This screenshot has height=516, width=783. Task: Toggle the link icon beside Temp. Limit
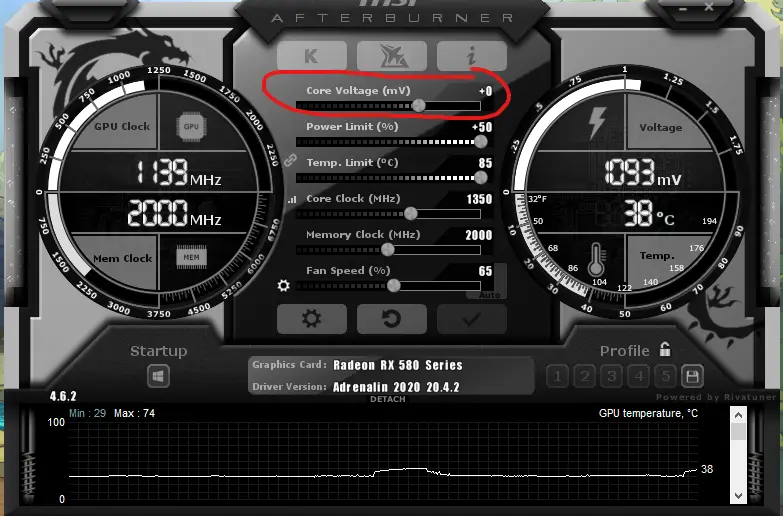290,160
